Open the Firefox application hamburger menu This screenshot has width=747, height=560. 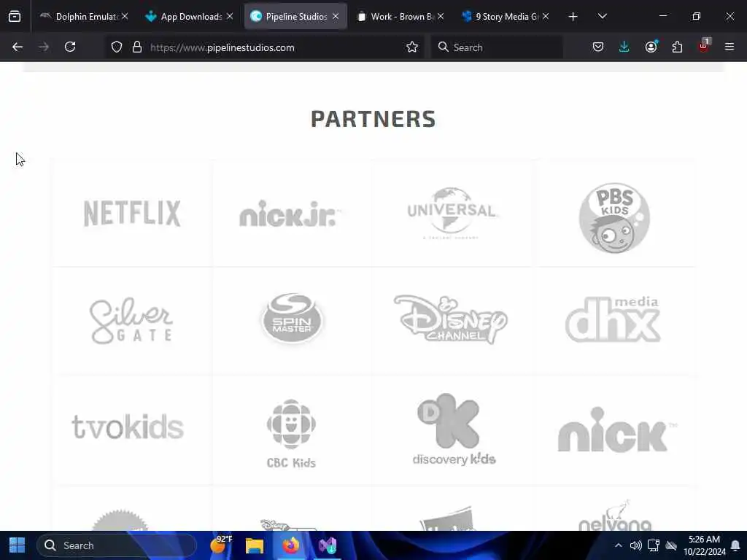pos(729,47)
